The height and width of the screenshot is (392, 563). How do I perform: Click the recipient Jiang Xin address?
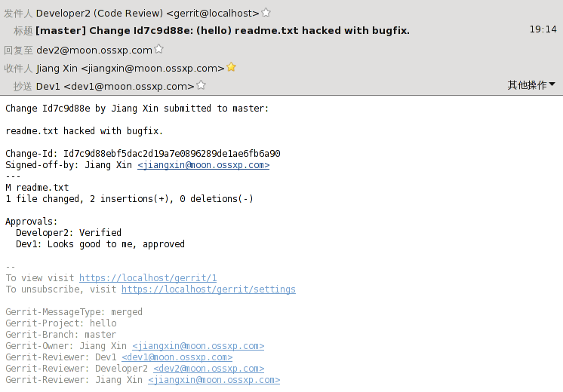coord(131,68)
